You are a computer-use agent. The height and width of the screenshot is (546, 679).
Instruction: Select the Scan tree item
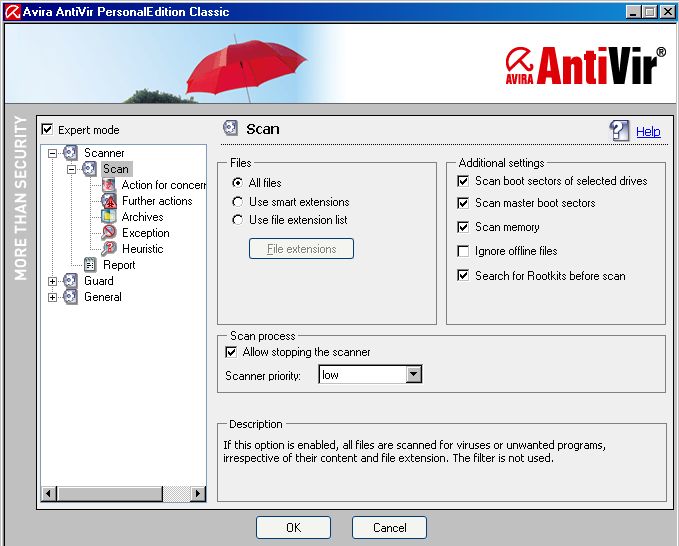click(116, 169)
